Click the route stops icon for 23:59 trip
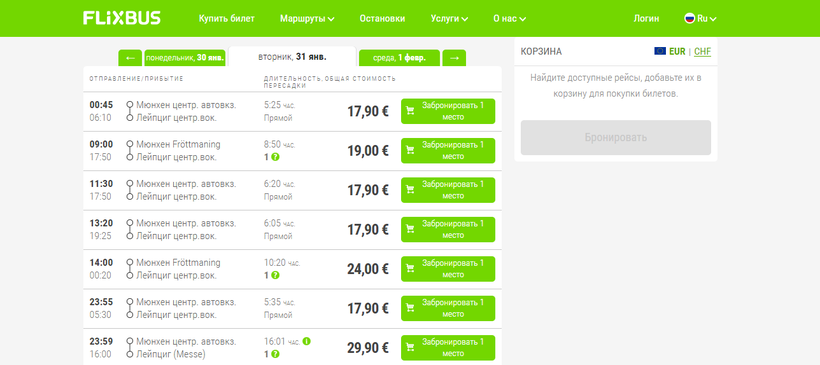 pyautogui.click(x=130, y=348)
